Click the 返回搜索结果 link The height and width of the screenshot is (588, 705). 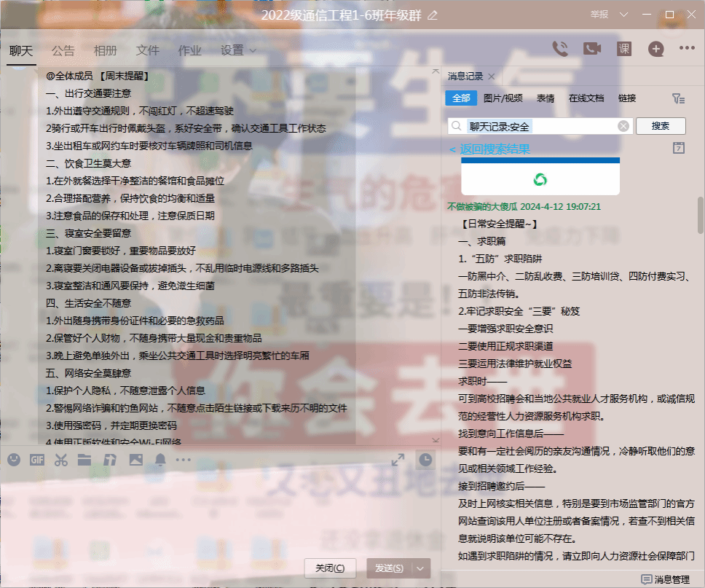tap(489, 149)
